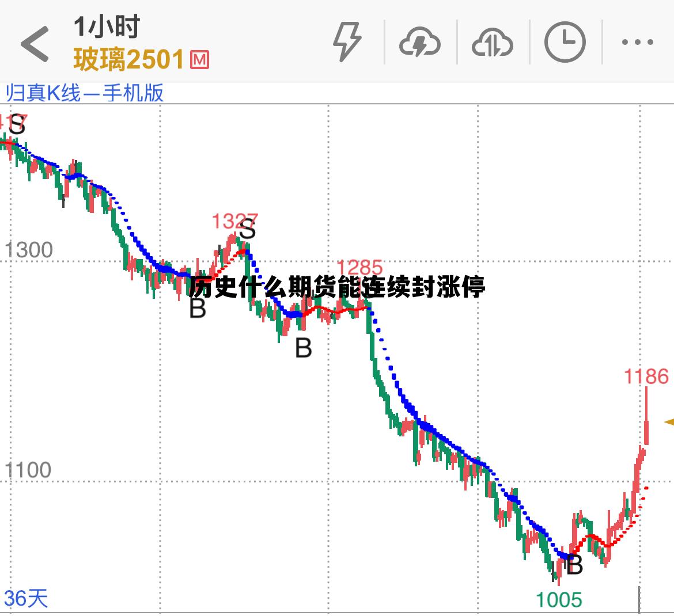Viewport: 674px width, 616px height.
Task: Tap the back arrow in the header
Action: click(x=35, y=44)
